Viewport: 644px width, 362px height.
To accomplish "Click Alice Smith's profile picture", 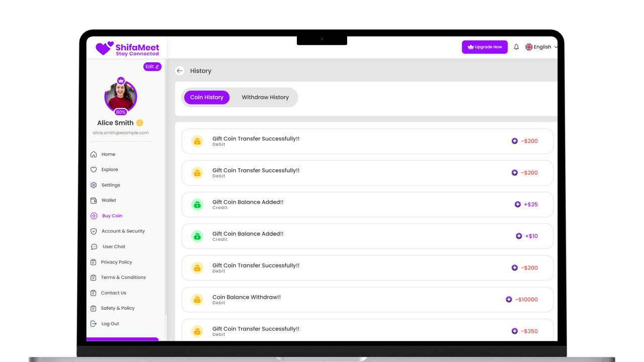I will click(121, 97).
